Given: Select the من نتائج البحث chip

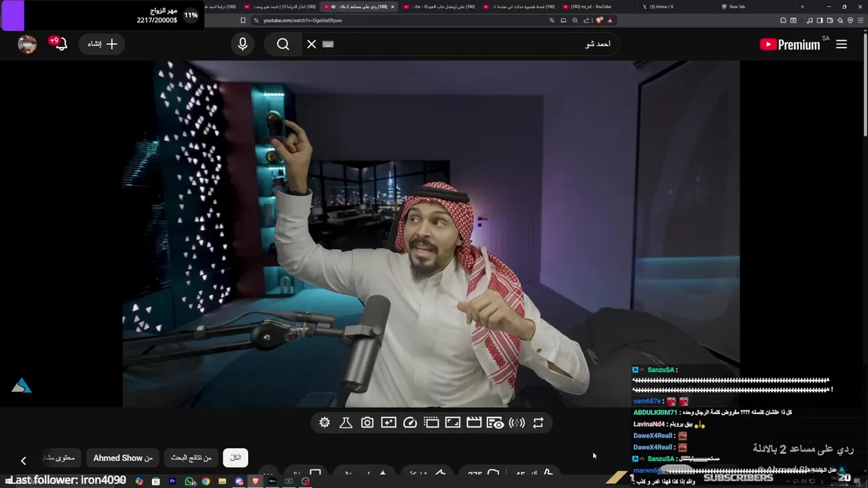Looking at the screenshot, I should pos(192,457).
